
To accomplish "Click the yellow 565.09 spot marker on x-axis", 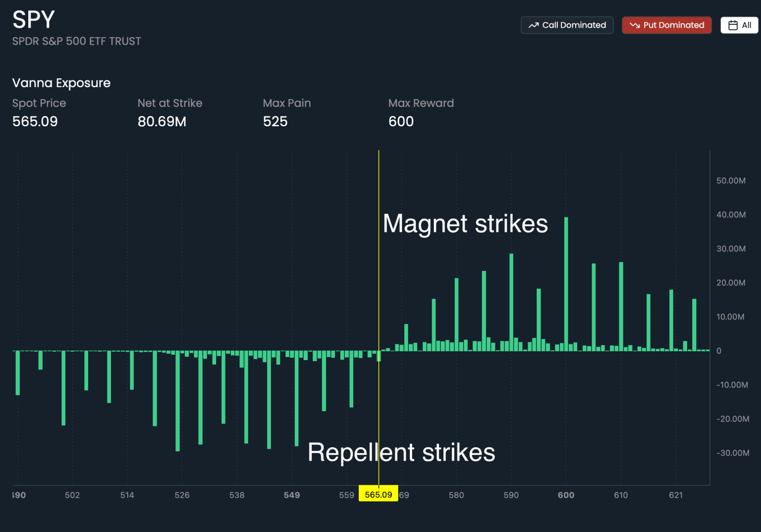I will [x=379, y=494].
